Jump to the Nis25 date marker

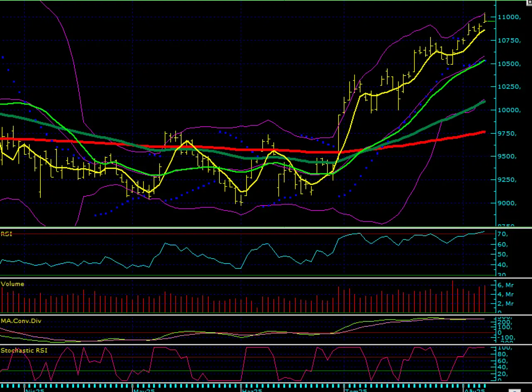(x=35, y=390)
